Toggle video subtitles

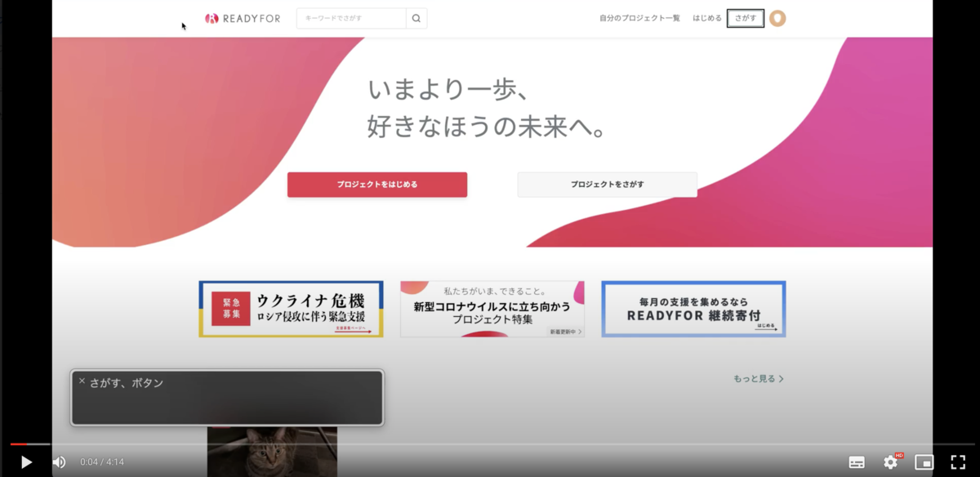857,462
